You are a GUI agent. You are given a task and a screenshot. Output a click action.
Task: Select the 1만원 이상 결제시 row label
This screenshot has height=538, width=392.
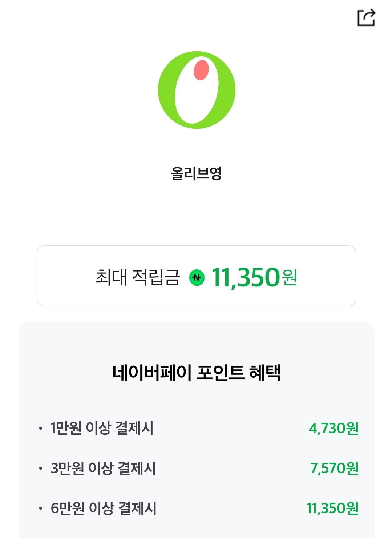[102, 428]
